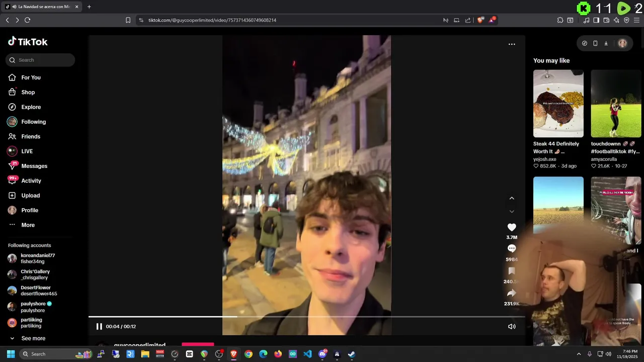Open the Shop page

28,92
